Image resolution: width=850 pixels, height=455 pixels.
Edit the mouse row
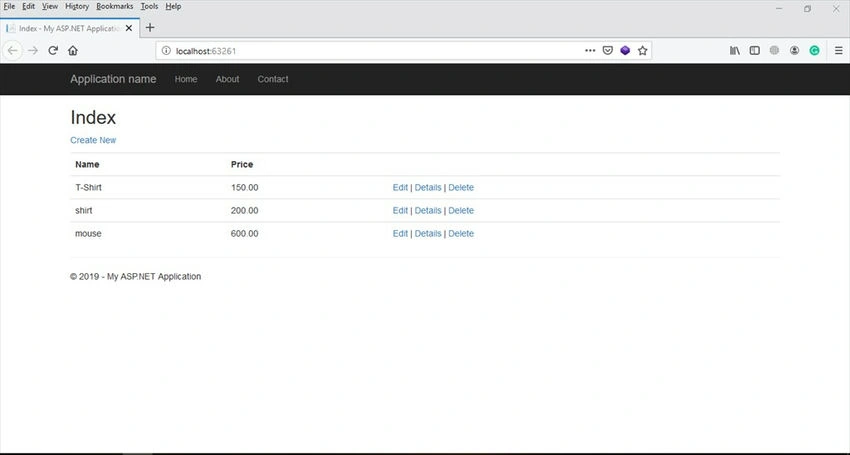click(x=400, y=234)
